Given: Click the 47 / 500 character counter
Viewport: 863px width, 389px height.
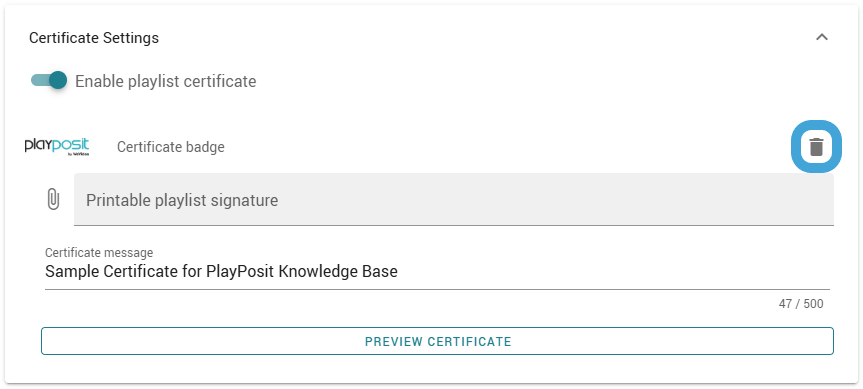Looking at the screenshot, I should pyautogui.click(x=801, y=304).
